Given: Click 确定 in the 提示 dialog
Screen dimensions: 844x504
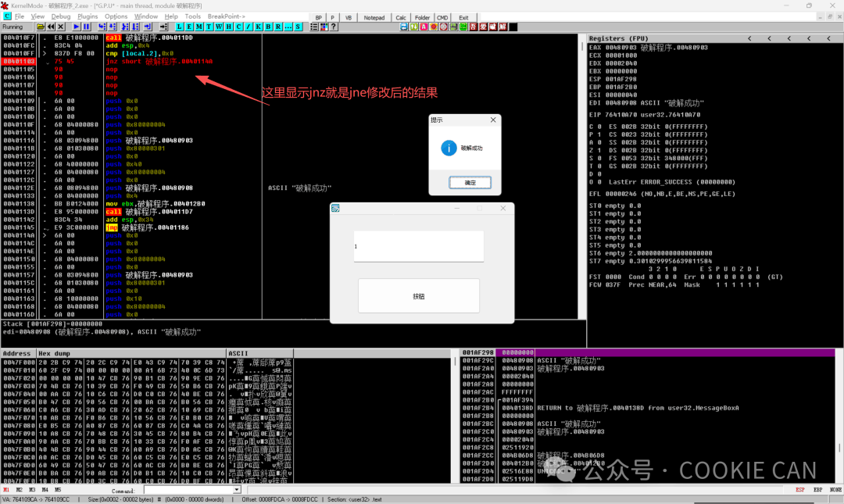Looking at the screenshot, I should 470,183.
